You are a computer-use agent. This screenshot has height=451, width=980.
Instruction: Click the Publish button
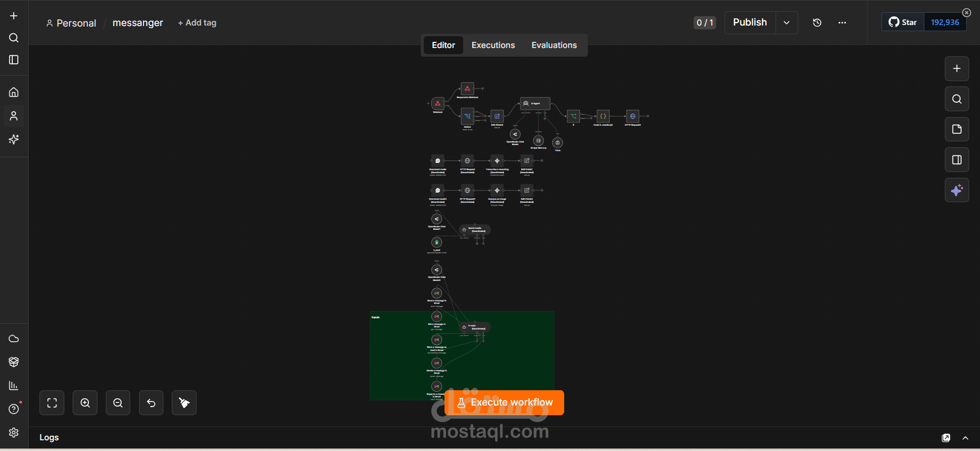point(750,22)
